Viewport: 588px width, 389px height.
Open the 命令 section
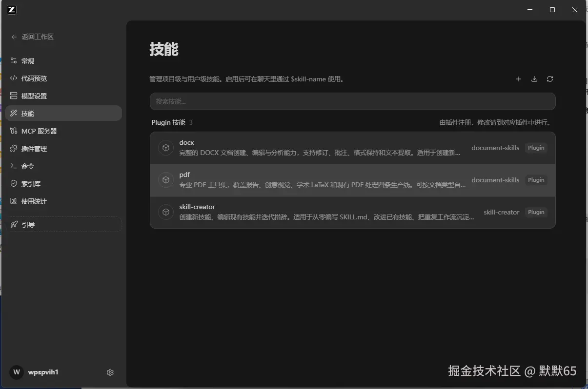click(x=63, y=166)
